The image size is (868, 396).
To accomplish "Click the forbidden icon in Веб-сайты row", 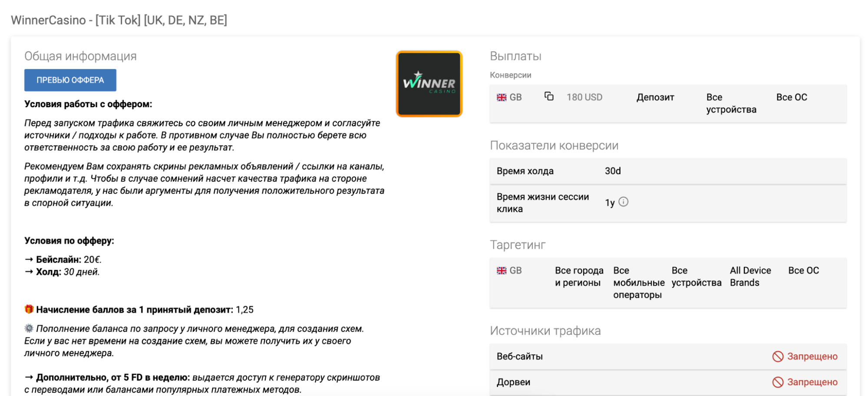I will pyautogui.click(x=778, y=356).
